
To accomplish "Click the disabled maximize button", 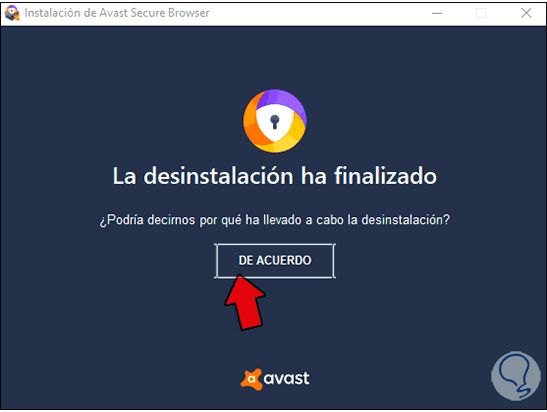I will tap(481, 13).
